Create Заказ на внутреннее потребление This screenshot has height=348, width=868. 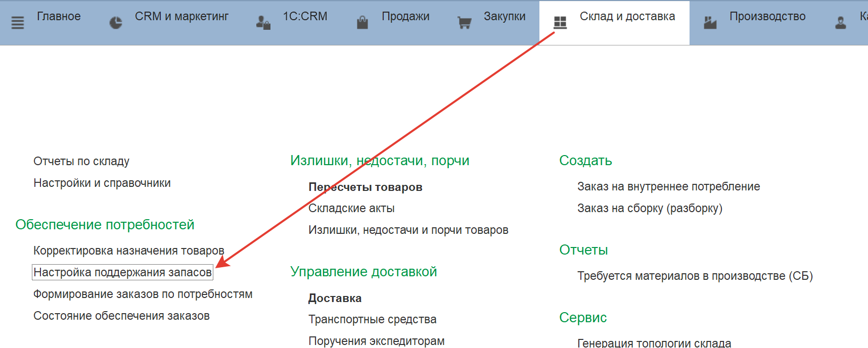[x=668, y=187]
